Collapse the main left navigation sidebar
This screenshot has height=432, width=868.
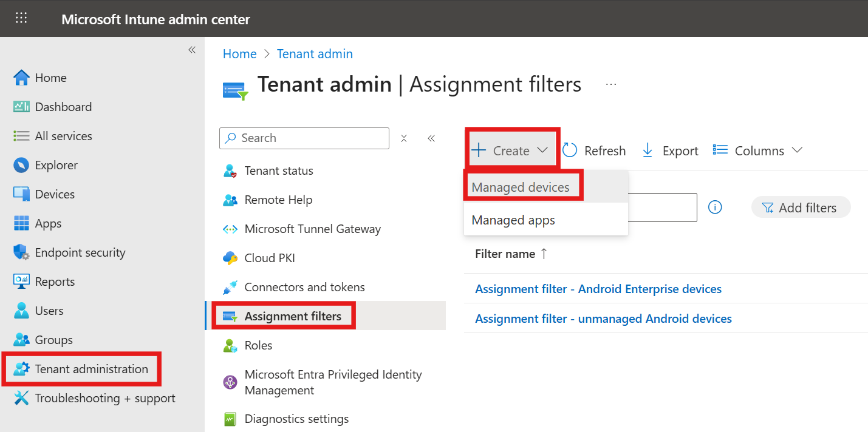[192, 50]
